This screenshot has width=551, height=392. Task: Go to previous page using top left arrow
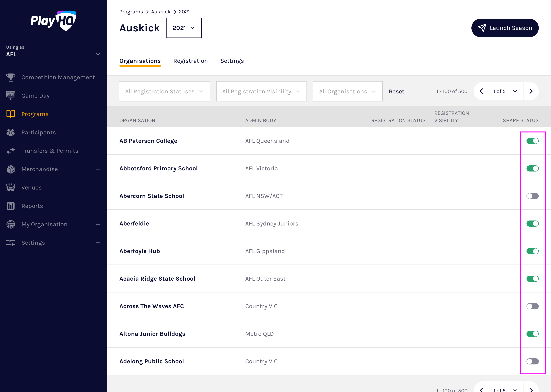[x=482, y=91]
